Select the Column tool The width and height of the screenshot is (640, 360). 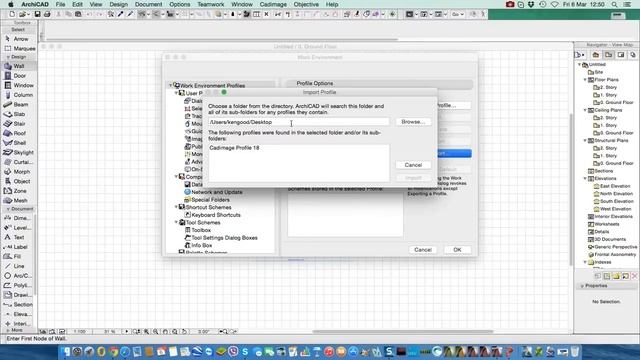pyautogui.click(x=19, y=95)
